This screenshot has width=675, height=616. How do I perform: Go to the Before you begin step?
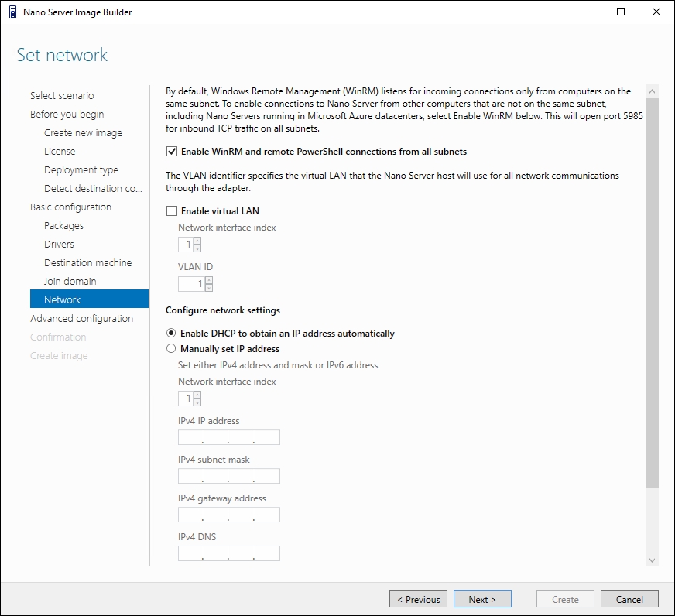coord(67,114)
